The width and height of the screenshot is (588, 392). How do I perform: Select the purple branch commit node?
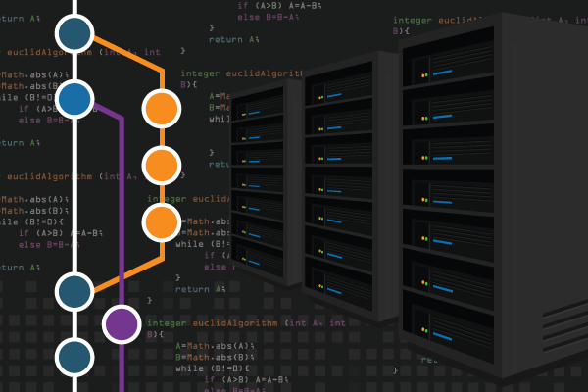pyautogui.click(x=122, y=324)
